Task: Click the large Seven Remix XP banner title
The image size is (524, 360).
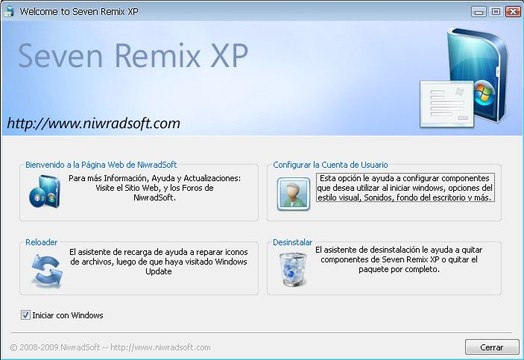Action: (x=133, y=56)
